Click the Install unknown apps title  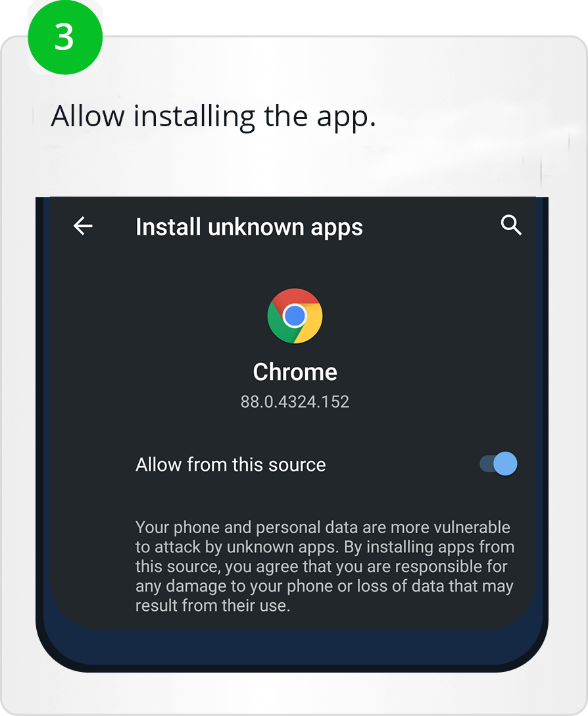click(x=249, y=227)
